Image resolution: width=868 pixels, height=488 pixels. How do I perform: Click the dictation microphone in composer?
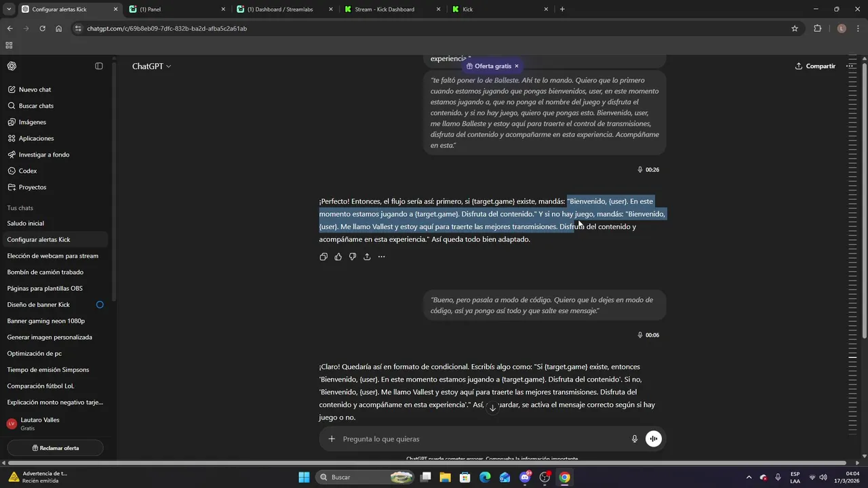(635, 439)
